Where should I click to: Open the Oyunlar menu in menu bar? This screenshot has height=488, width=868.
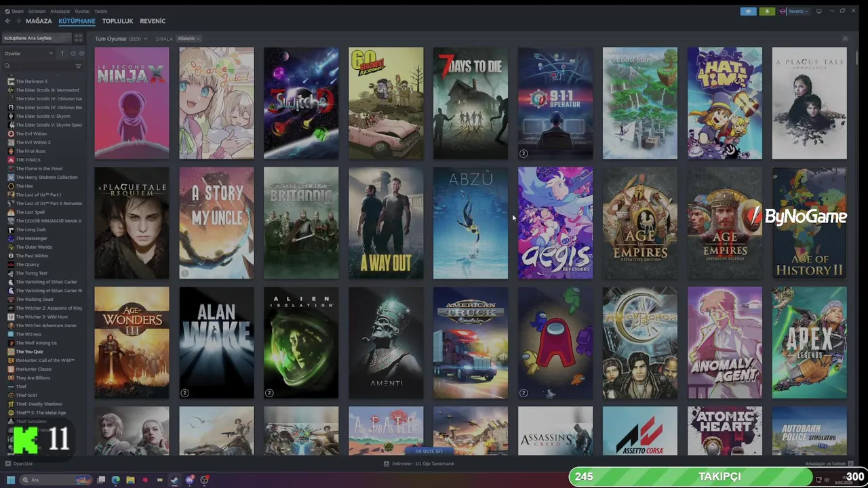82,12
